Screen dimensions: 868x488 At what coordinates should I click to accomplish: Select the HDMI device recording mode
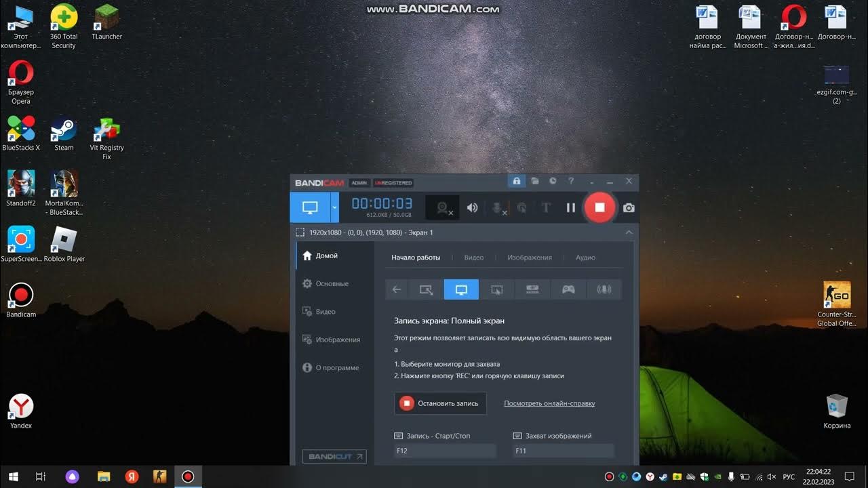532,289
